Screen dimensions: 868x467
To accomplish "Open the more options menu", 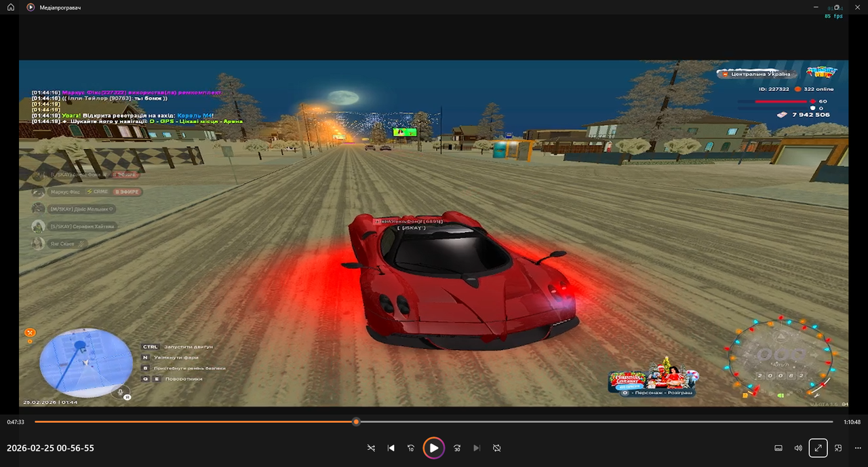I will pyautogui.click(x=858, y=448).
